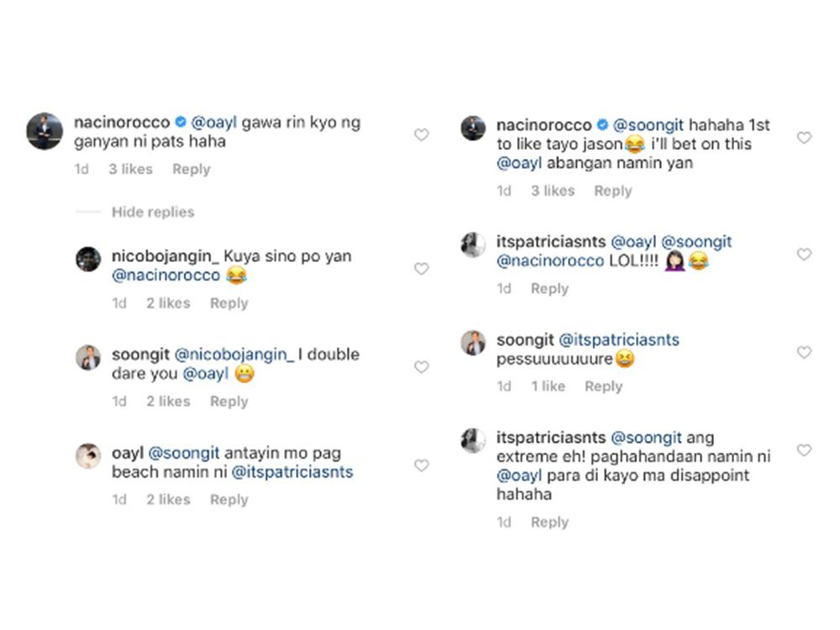Image resolution: width=840 pixels, height=630 pixels.
Task: Heart itspatriciasnts's 'LOL!!!!' comment
Action: pyautogui.click(x=804, y=255)
